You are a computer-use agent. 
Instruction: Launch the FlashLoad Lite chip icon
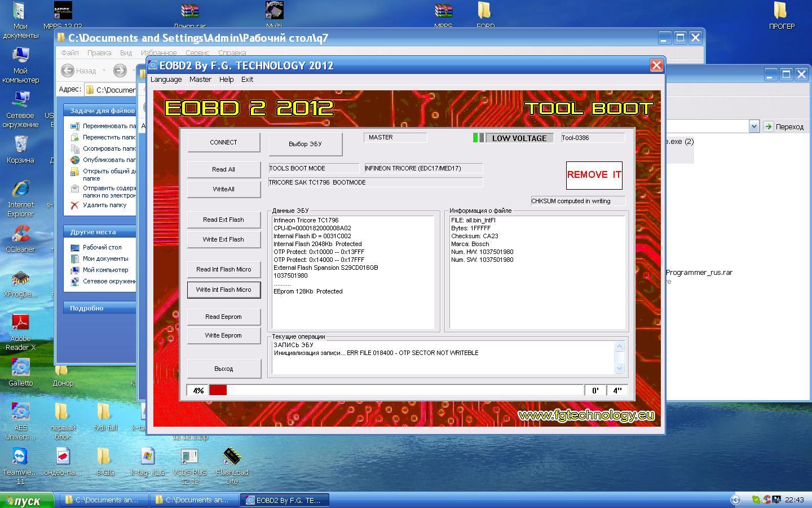[232, 466]
